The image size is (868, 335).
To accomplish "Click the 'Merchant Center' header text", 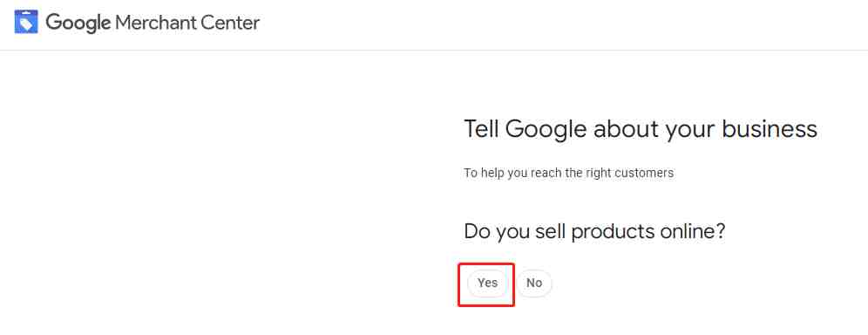I will pos(187,23).
